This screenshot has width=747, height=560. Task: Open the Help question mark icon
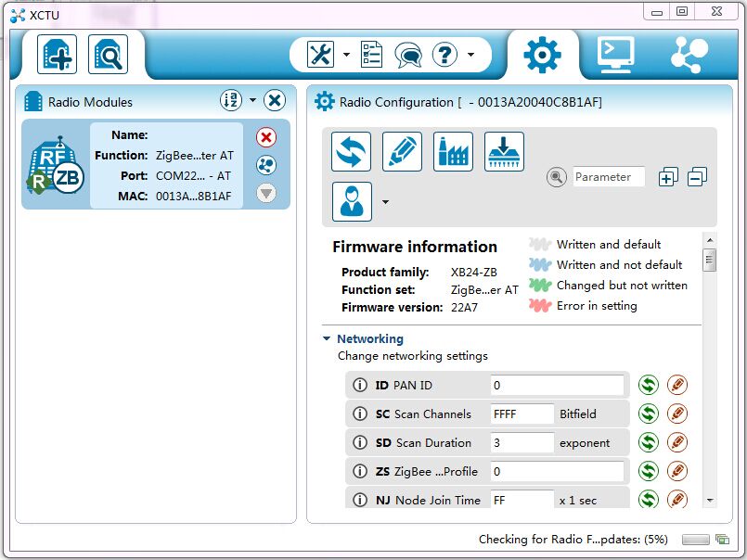pyautogui.click(x=445, y=55)
